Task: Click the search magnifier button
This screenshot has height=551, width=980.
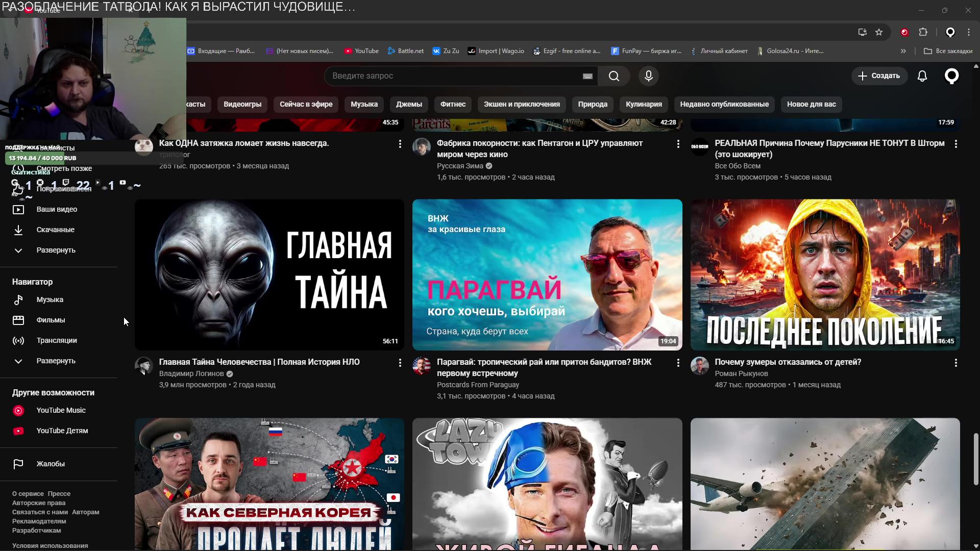Action: 614,76
